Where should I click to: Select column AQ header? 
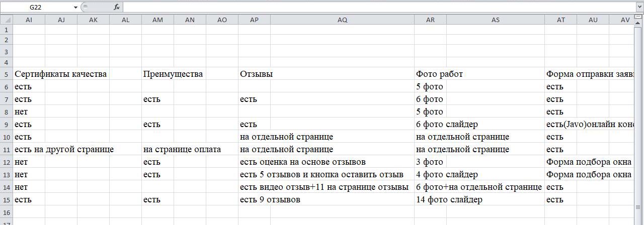pyautogui.click(x=342, y=20)
